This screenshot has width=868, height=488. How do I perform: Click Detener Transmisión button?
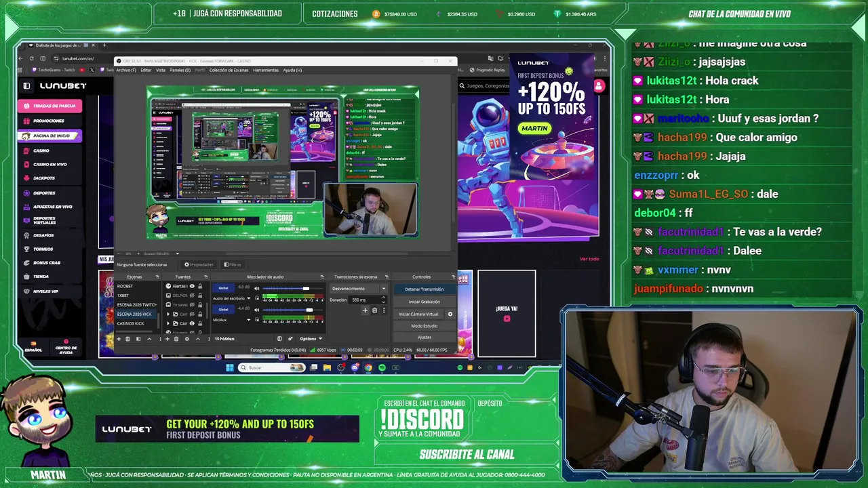(x=425, y=289)
